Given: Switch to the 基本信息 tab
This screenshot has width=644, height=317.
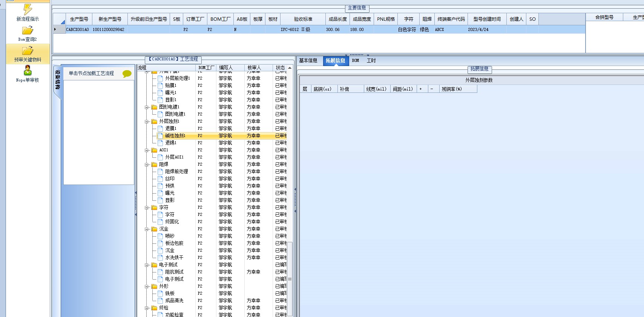Looking at the screenshot, I should [x=308, y=60].
